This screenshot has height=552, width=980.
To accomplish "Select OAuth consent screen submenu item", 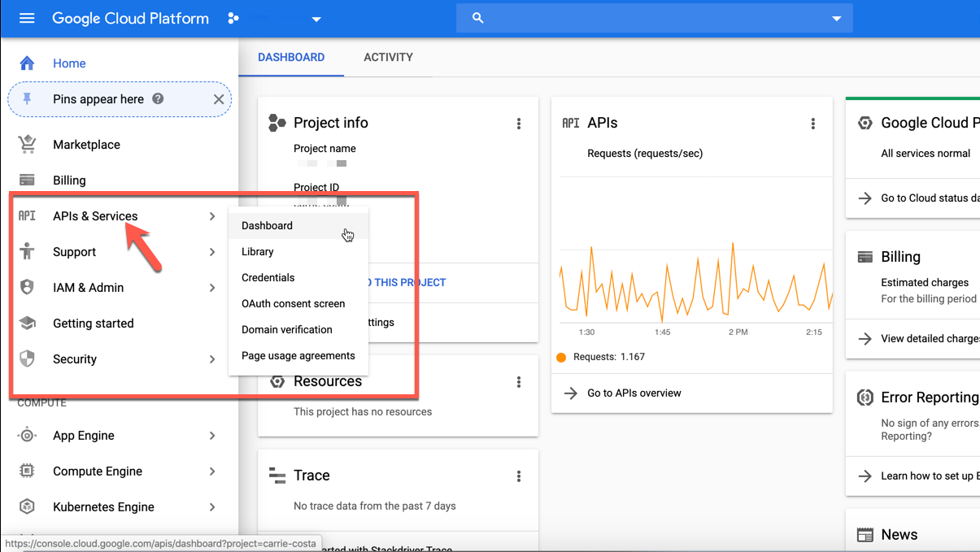I will 298,304.
